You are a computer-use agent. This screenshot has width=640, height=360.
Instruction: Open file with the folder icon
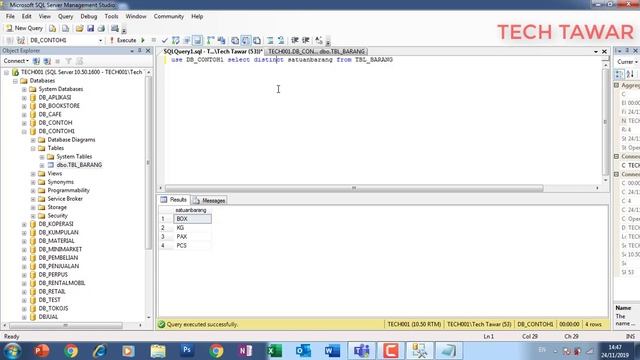(79, 28)
